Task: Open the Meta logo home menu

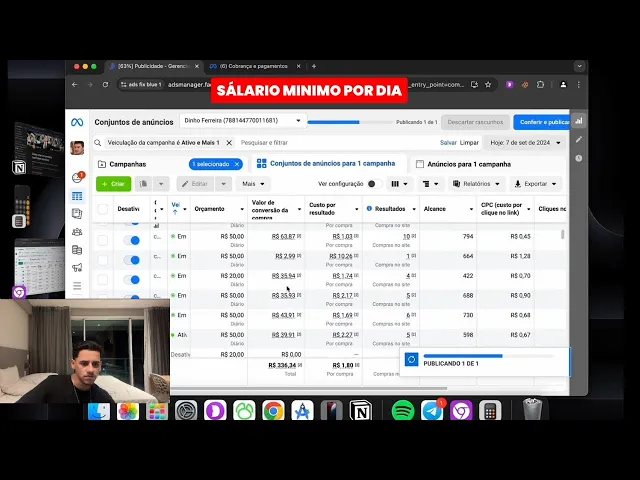Action: click(x=77, y=122)
